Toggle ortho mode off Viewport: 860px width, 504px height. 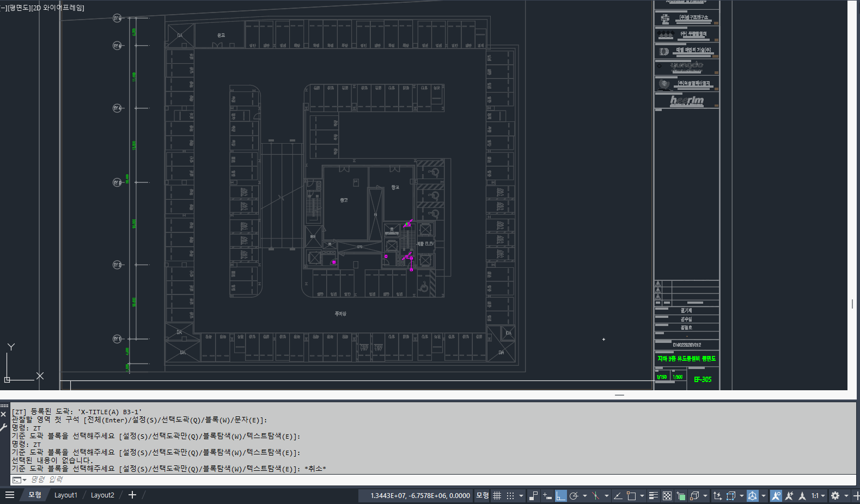(560, 496)
